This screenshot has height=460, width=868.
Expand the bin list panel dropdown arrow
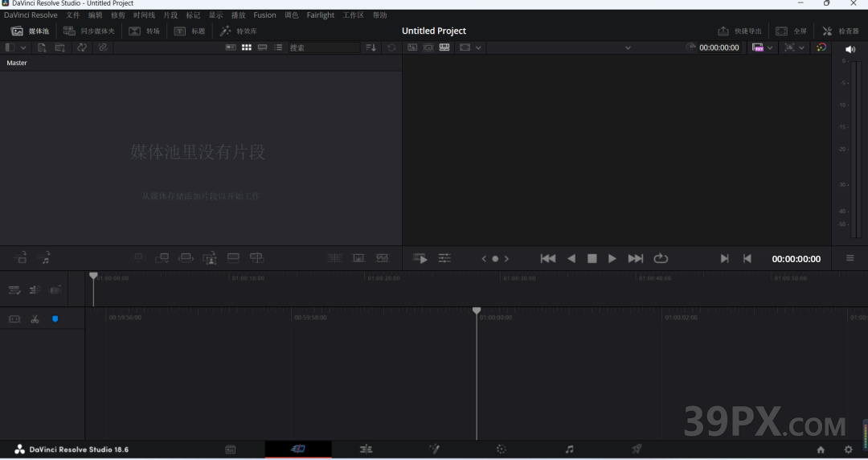click(23, 47)
